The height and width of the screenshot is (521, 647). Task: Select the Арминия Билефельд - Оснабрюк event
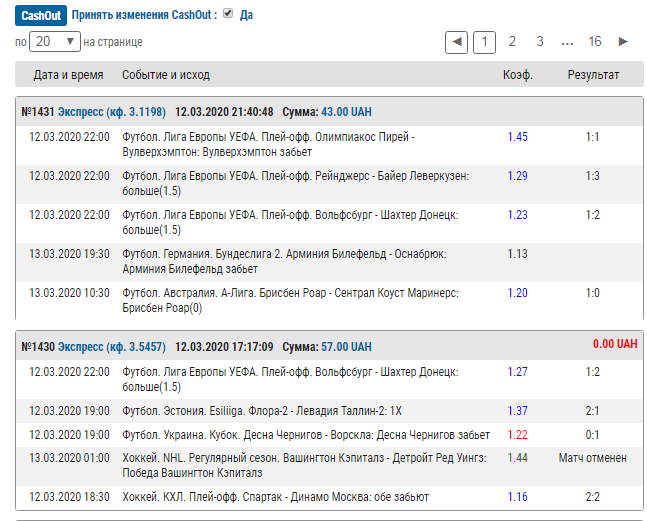pos(284,261)
